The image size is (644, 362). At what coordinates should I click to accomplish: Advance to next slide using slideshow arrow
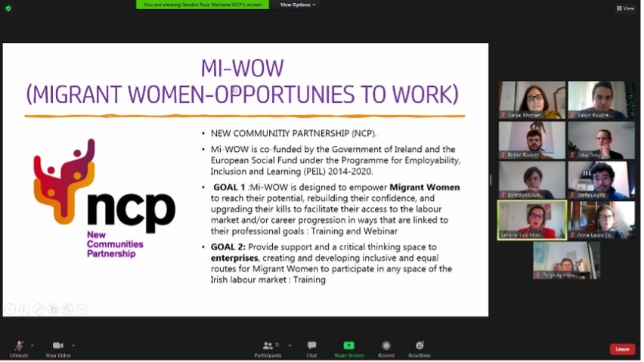[24, 309]
